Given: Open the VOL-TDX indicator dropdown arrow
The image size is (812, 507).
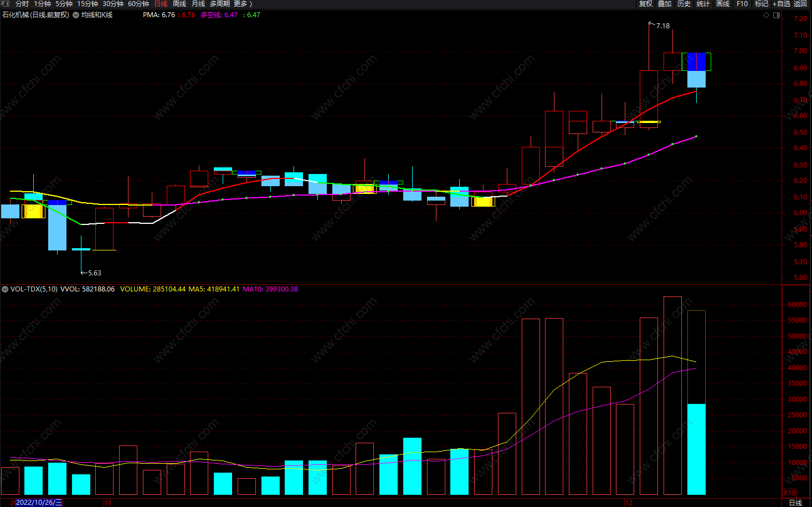Looking at the screenshot, I should (x=5, y=289).
